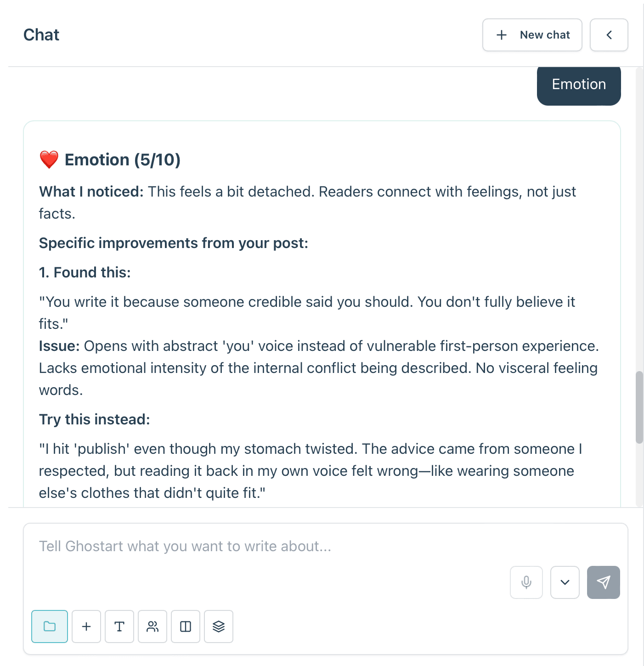Start a New chat
Image resolution: width=644 pixels, height=666 pixels.
point(532,35)
